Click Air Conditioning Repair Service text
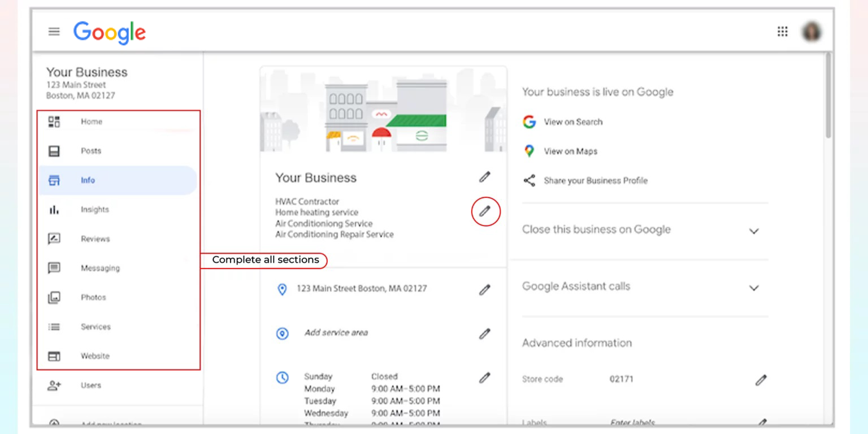Screen dimensions: 868x434 coord(334,234)
